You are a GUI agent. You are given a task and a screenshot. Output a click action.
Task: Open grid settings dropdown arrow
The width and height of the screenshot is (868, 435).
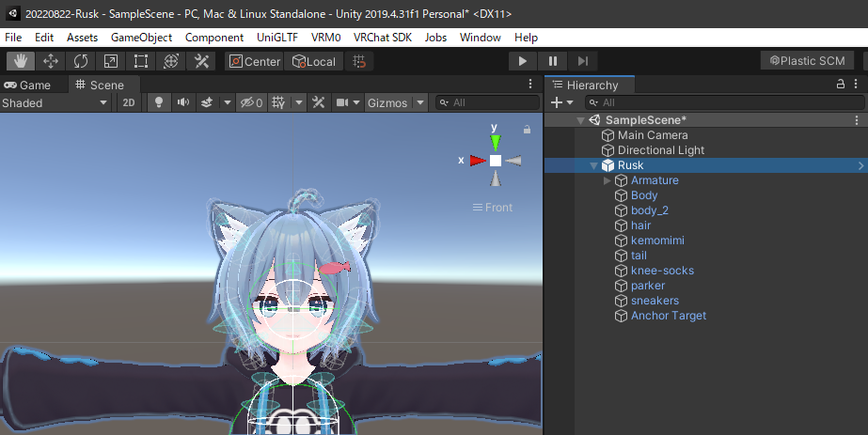pyautogui.click(x=299, y=102)
